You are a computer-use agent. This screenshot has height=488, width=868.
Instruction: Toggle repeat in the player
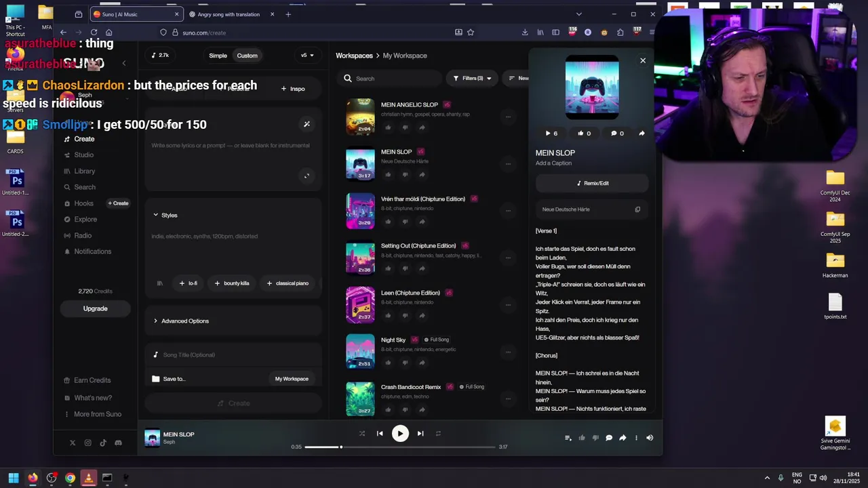point(438,434)
